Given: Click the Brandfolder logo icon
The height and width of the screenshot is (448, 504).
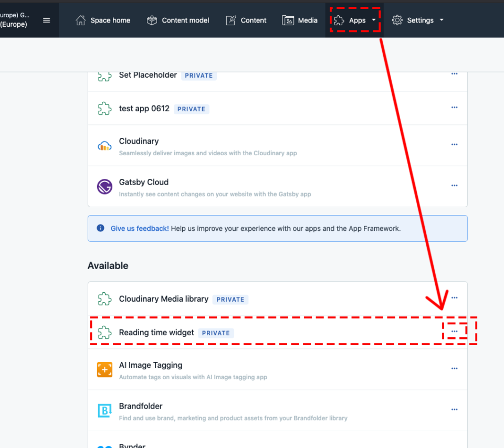Looking at the screenshot, I should 105,410.
